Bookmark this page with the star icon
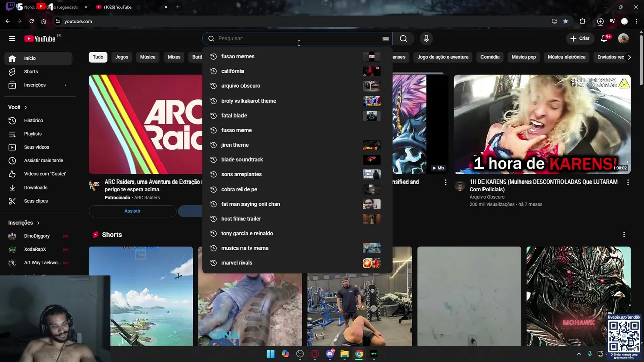This screenshot has height=362, width=644. click(566, 21)
